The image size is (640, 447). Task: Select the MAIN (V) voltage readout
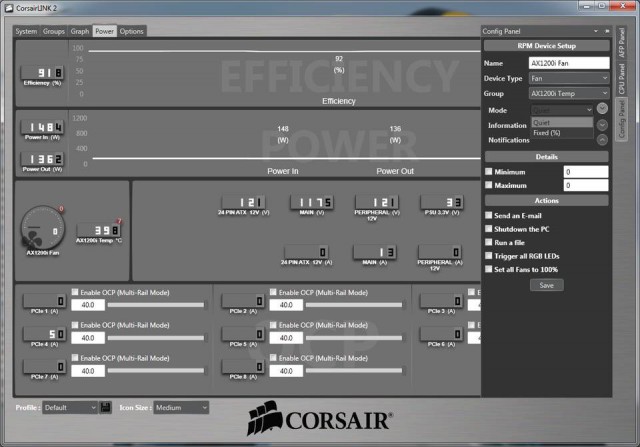click(312, 202)
